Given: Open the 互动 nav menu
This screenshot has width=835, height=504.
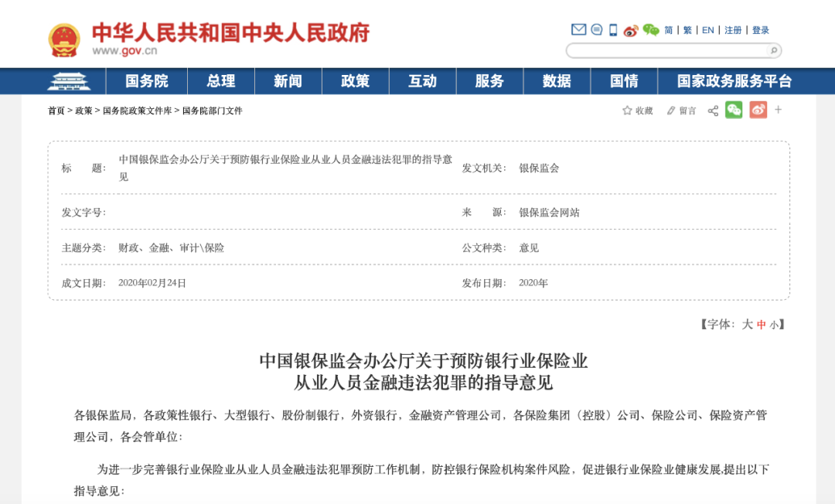Looking at the screenshot, I should pyautogui.click(x=422, y=81).
